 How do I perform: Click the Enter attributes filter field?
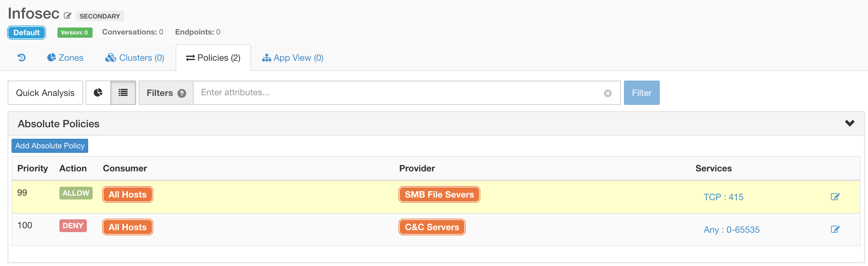point(398,93)
